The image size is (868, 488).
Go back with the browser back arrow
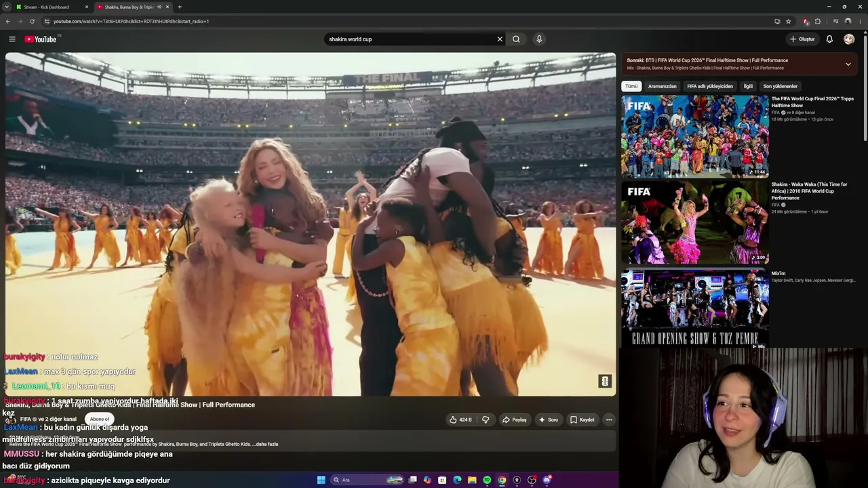point(7,21)
